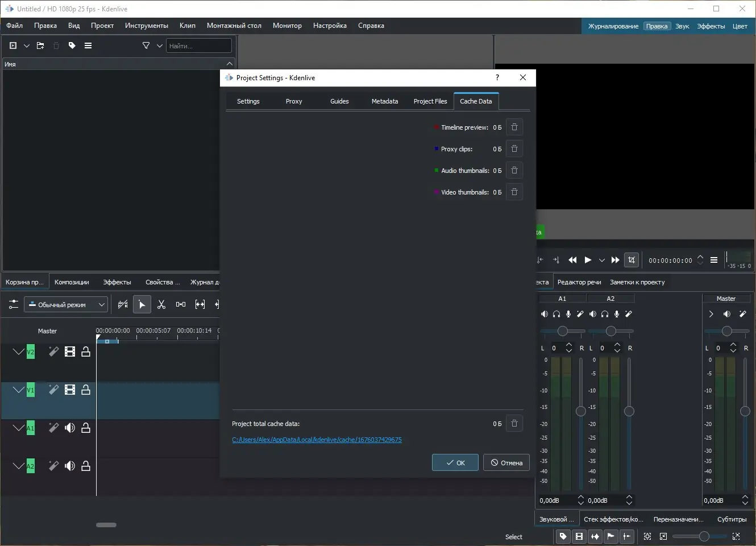Collapse track V1 using its chevron
Screen dimensions: 756x546
point(19,390)
